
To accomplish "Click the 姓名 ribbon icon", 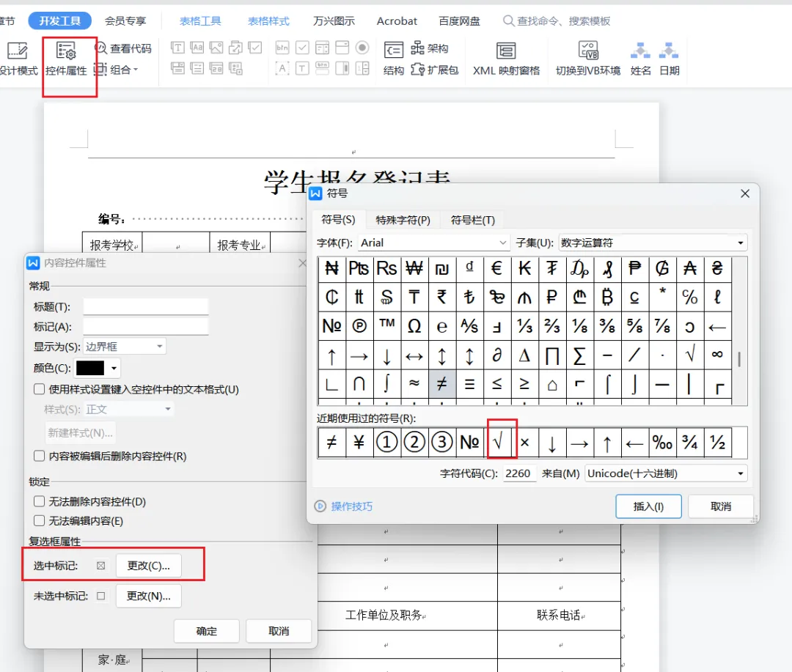I will 640,59.
